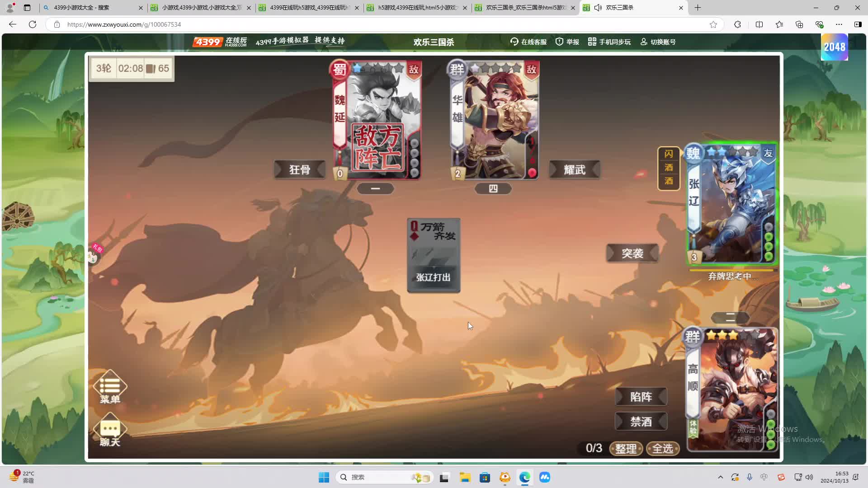
Task: Toggle the favorite star in address bar
Action: (714, 24)
